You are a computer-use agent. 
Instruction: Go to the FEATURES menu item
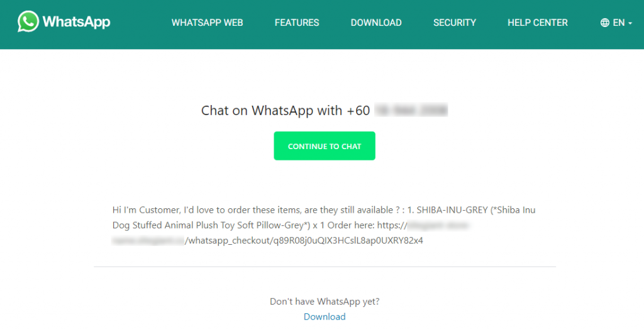297,23
